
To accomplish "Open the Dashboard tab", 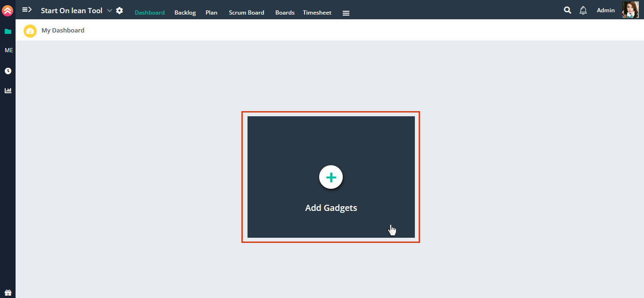I will click(x=150, y=13).
